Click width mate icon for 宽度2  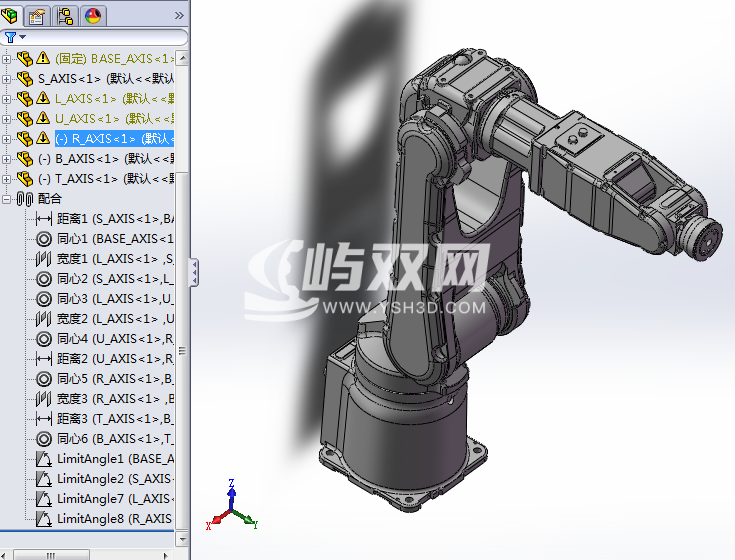pos(44,319)
